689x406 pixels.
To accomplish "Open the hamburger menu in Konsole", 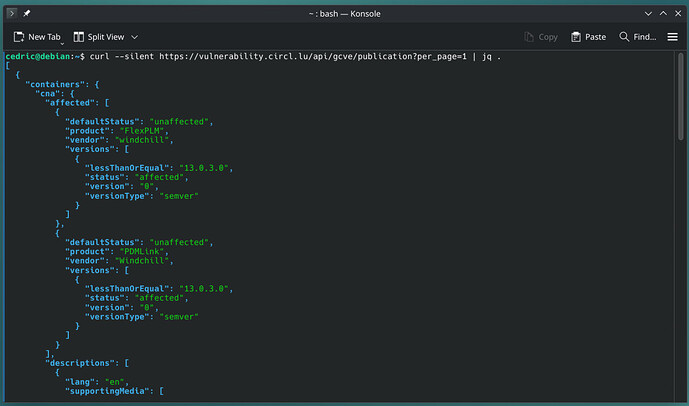I will pyautogui.click(x=673, y=37).
